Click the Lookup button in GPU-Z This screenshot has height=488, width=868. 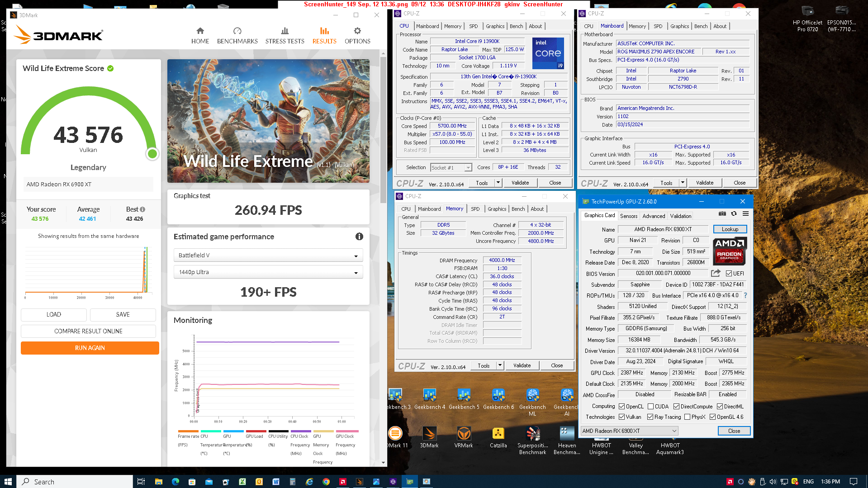pyautogui.click(x=730, y=229)
